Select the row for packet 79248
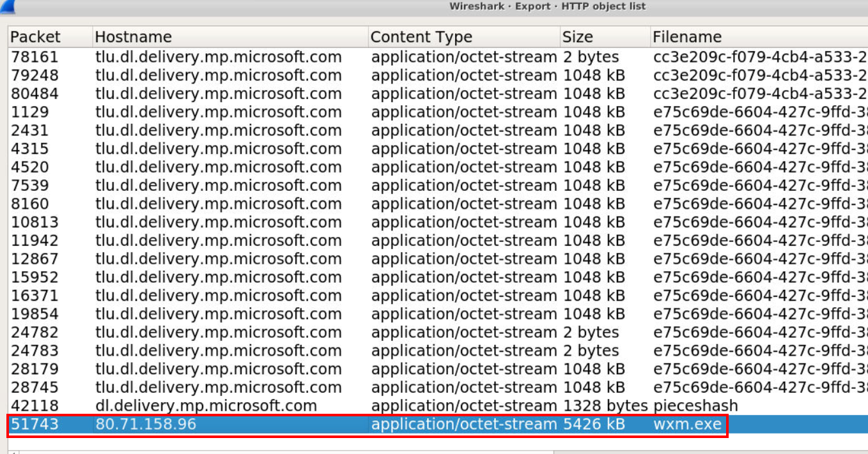This screenshot has height=454, width=868. [438, 75]
